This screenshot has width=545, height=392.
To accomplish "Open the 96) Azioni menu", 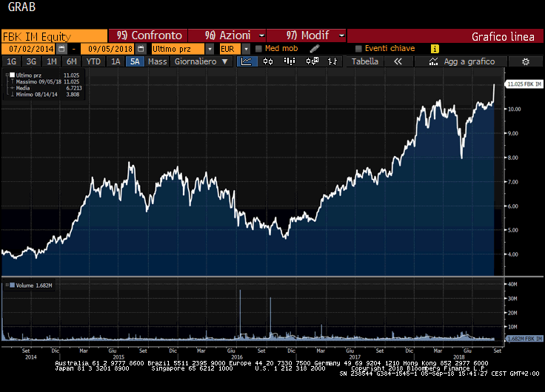I will tap(227, 36).
